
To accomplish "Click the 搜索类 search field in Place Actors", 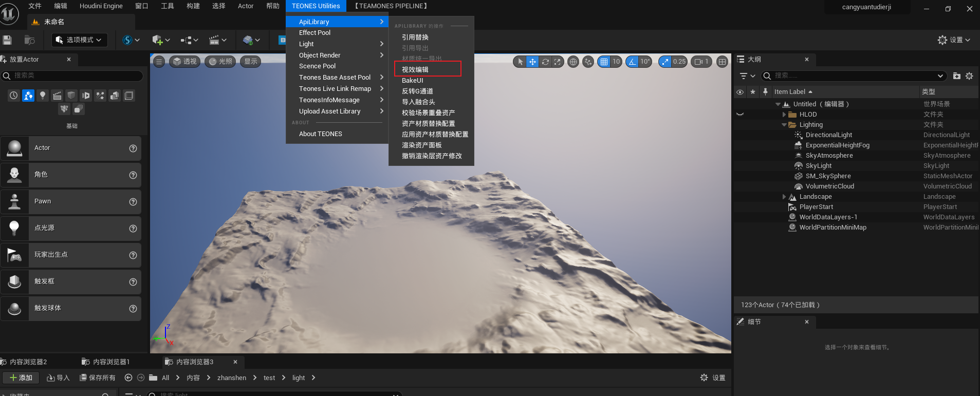I will click(72, 76).
